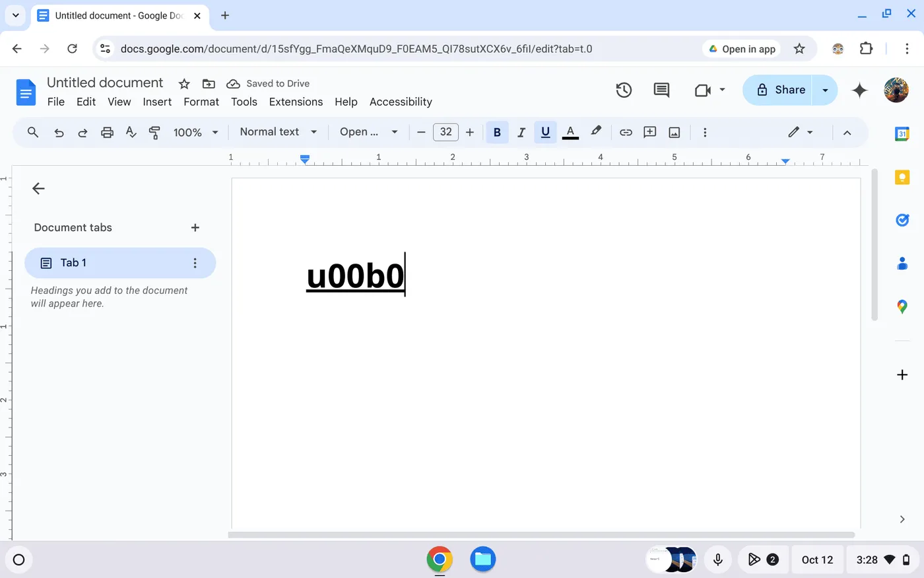Open the search the menus magnifier tool
Screen dimensions: 924x578
33,132
